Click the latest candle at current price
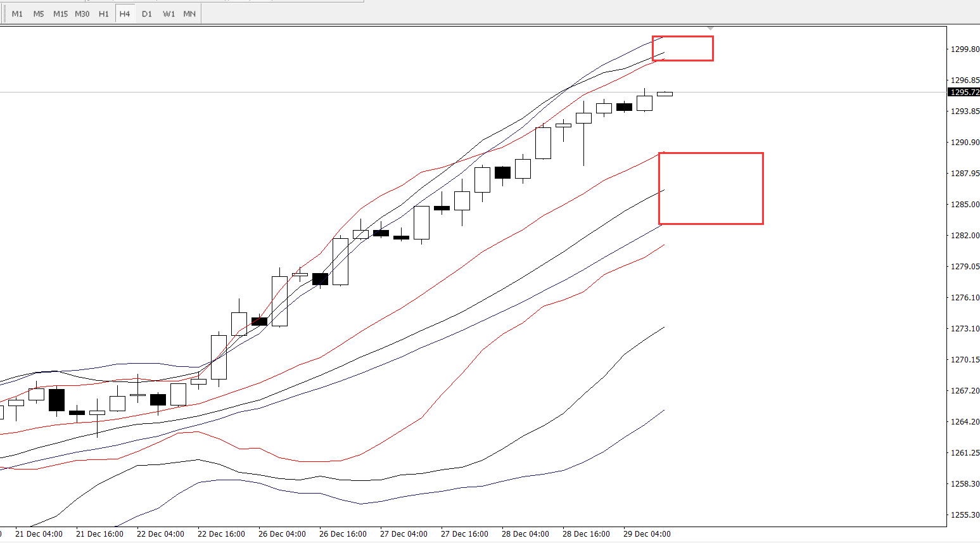This screenshot has width=980, height=543. click(665, 94)
